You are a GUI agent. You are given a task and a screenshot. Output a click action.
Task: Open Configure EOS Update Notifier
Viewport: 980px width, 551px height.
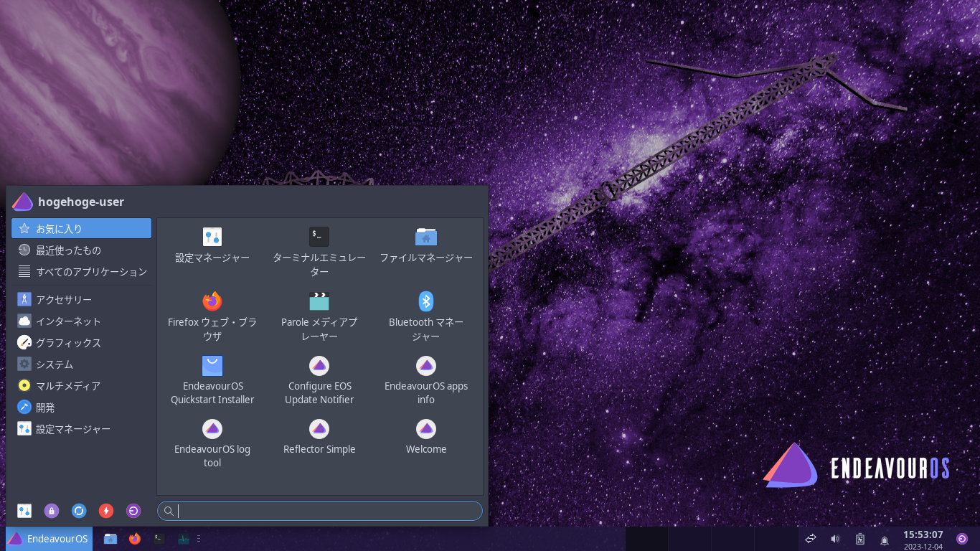319,380
